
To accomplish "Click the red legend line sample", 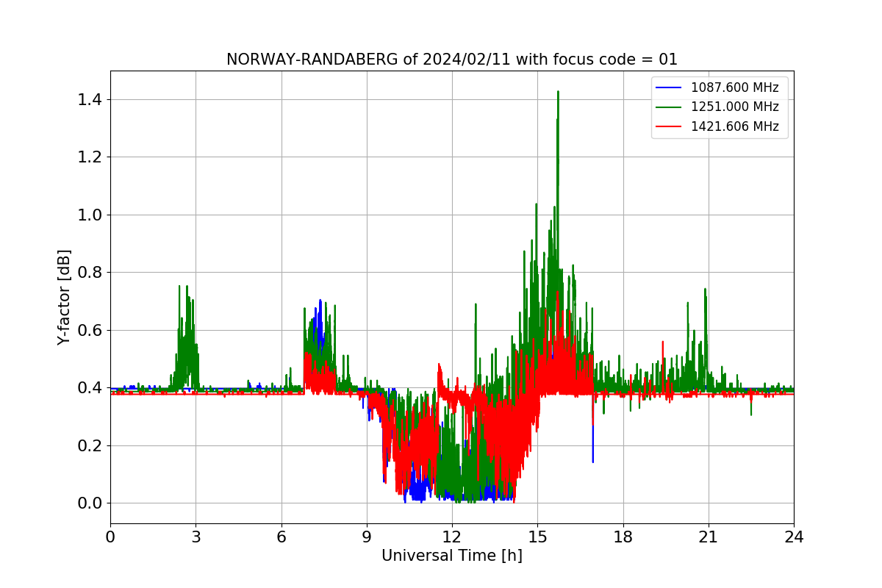I will 669,126.
